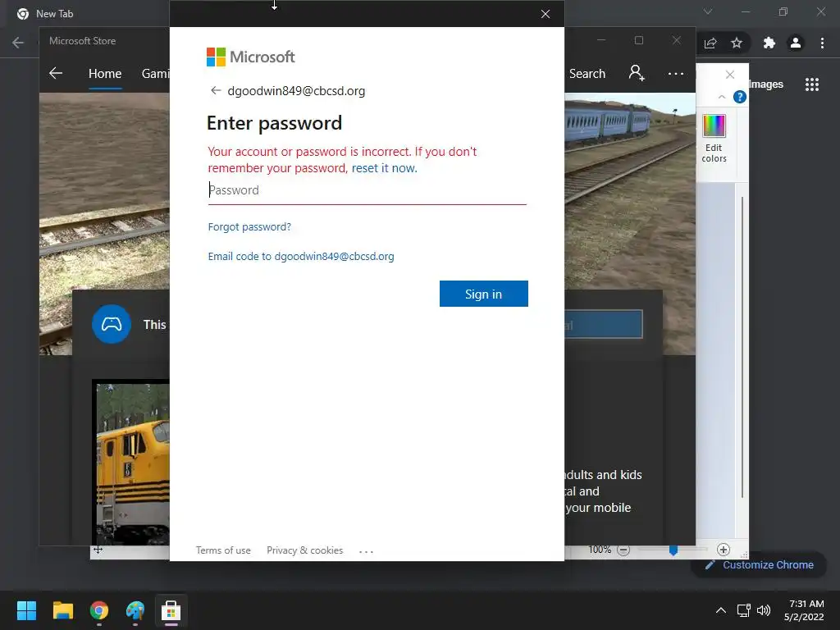Click the reset it now link
840x630 pixels.
[x=384, y=168]
